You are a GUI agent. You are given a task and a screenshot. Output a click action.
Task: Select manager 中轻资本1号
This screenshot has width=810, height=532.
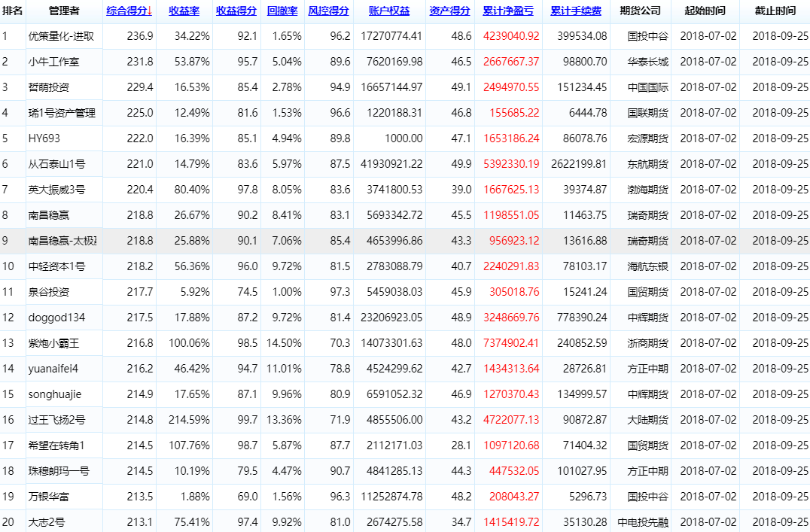pyautogui.click(x=56, y=266)
